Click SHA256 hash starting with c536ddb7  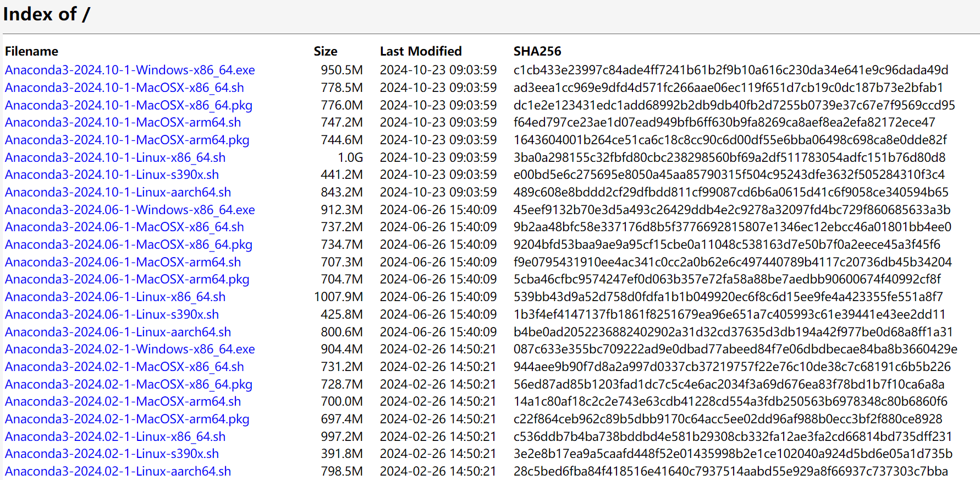pyautogui.click(x=733, y=437)
